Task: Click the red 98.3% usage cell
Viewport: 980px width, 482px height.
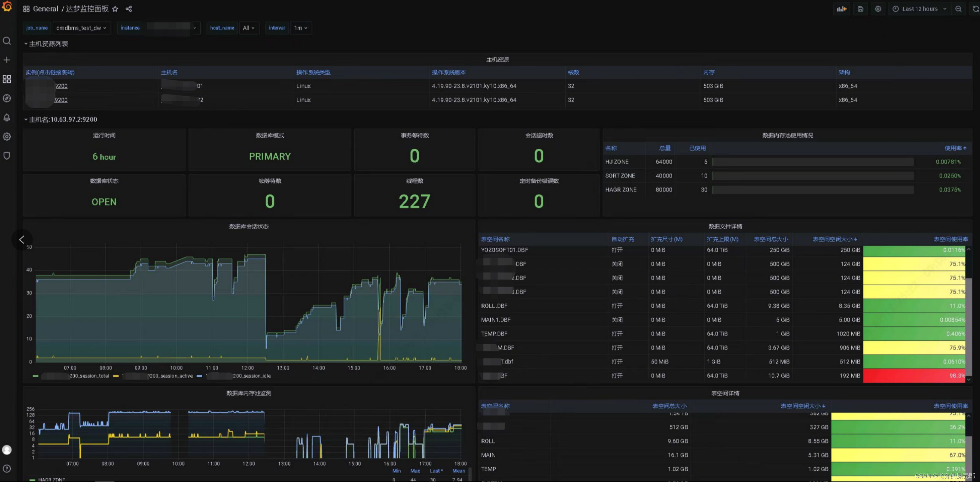Action: point(914,376)
